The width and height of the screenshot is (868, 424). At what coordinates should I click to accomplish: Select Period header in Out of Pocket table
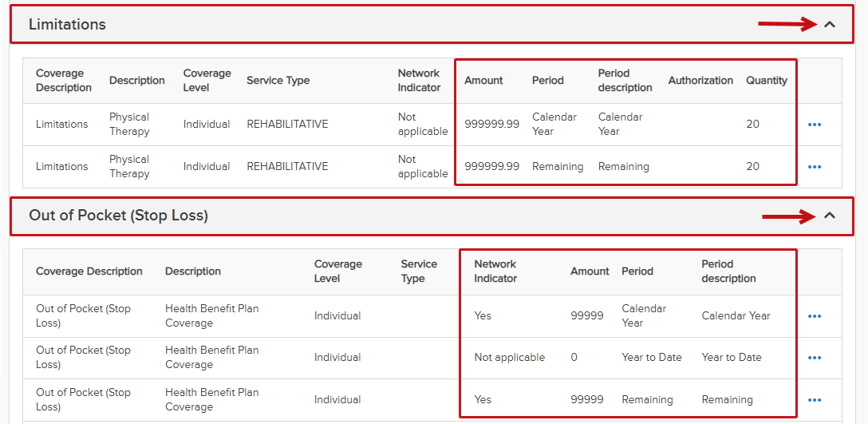click(637, 271)
